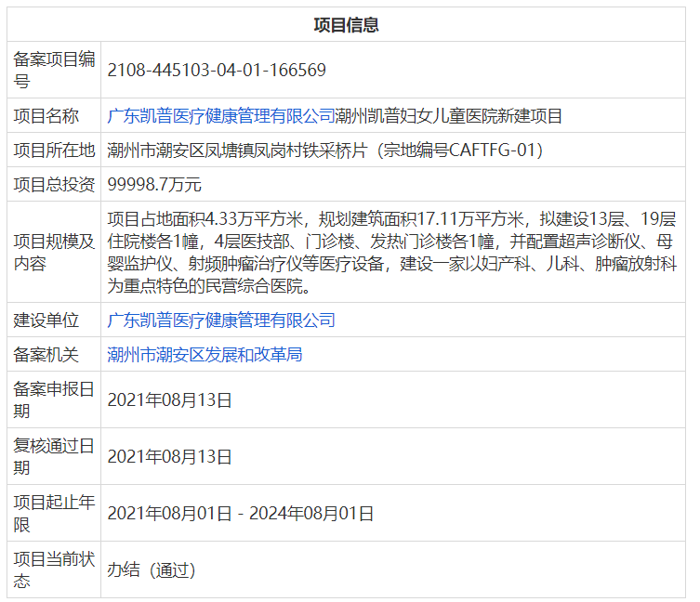Select the address 潮州市潮安区凤塘镇凤岗村铁采桥片
Viewport: 700px width, 602px height.
point(237,150)
